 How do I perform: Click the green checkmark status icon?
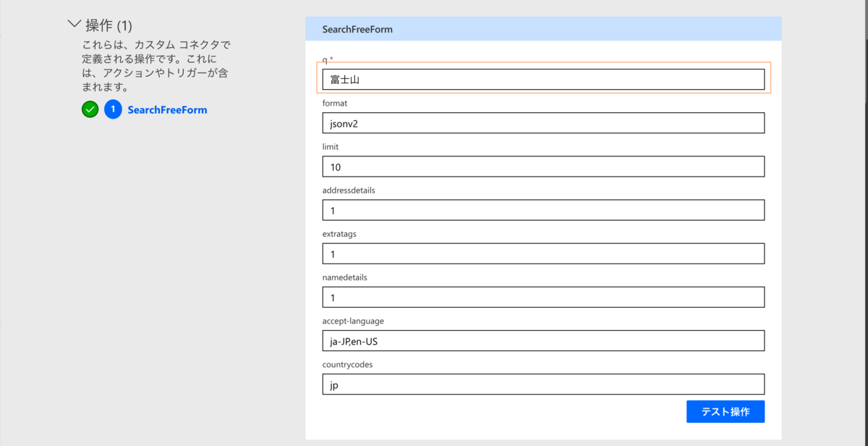point(90,110)
